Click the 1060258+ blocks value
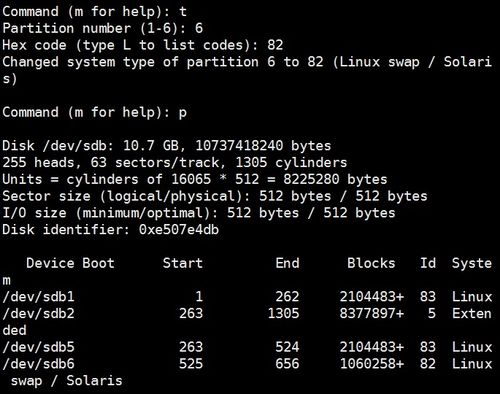The width and height of the screenshot is (500, 394). [372, 364]
